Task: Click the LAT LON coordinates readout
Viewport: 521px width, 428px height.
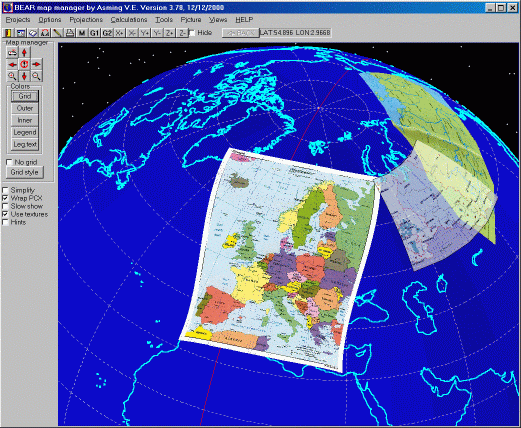Action: click(x=295, y=32)
